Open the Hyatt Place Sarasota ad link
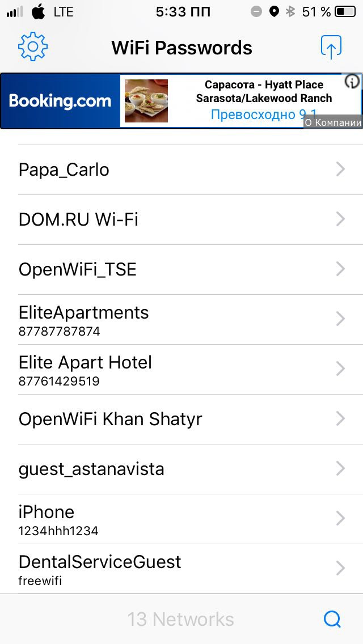Viewport: 363px width, 644px height. [264, 92]
